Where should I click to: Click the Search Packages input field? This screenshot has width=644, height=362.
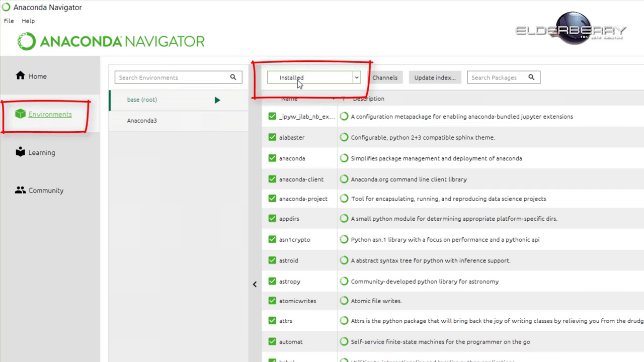coord(496,77)
